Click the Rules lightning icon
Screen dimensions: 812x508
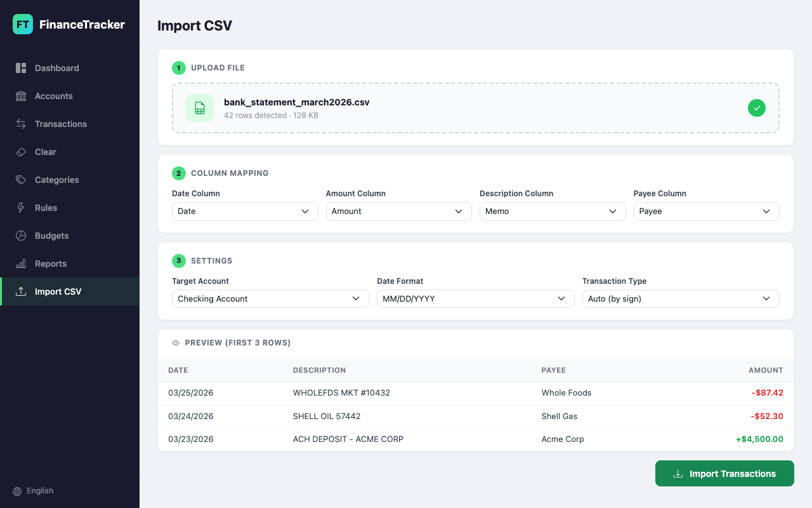(21, 208)
